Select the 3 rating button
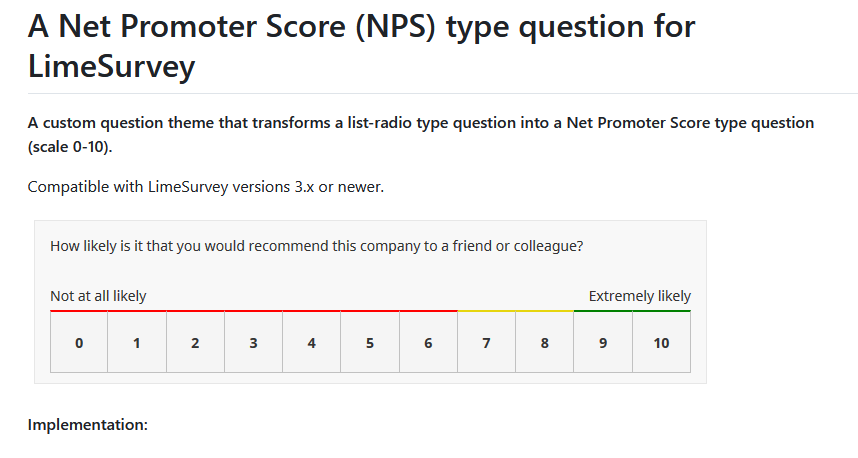 253,343
